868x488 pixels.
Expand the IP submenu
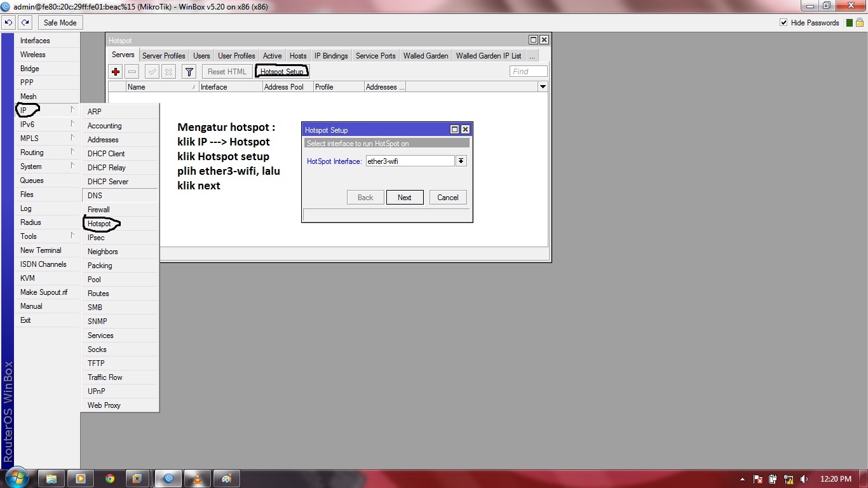[x=47, y=111]
